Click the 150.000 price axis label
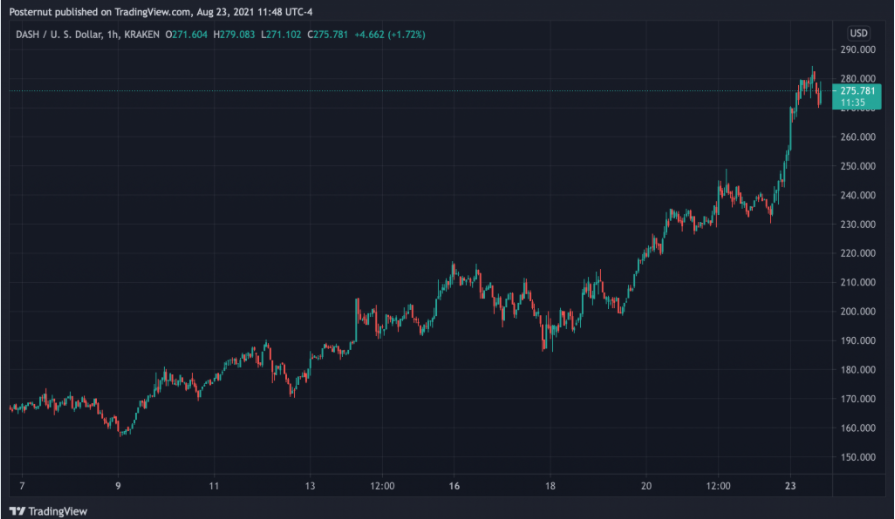 tap(857, 457)
